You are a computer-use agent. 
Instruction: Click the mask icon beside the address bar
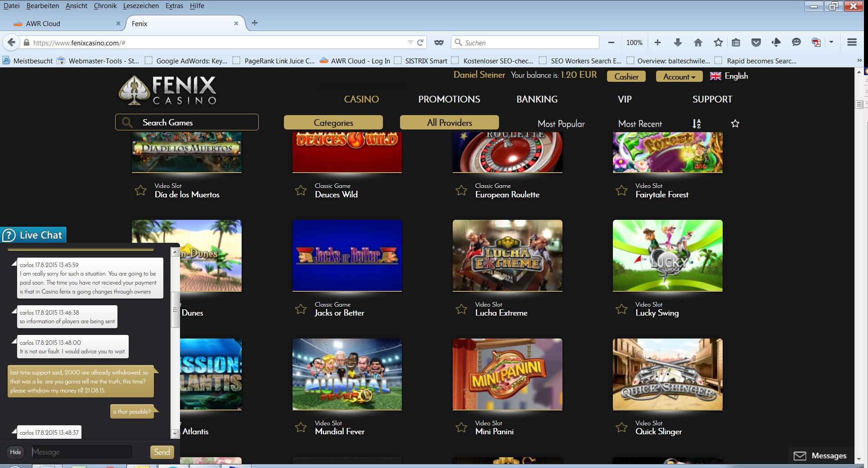tap(439, 43)
